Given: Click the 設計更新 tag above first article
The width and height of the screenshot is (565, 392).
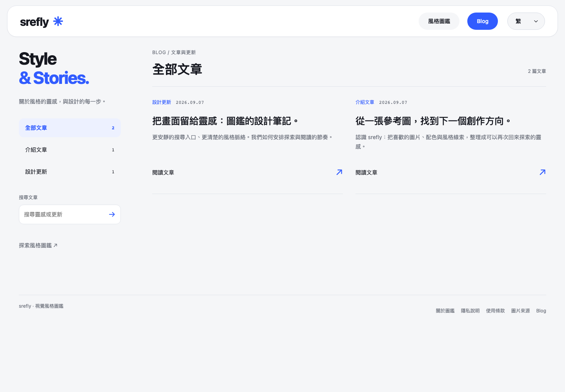Looking at the screenshot, I should [x=162, y=102].
